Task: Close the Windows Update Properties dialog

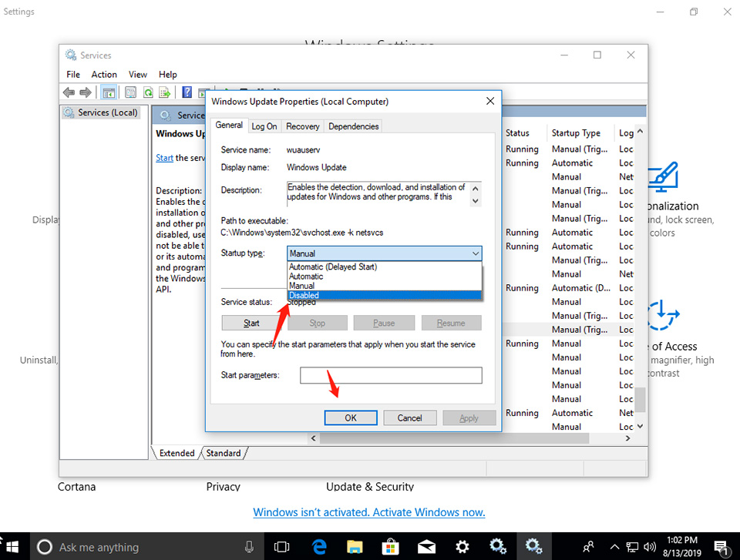Action: point(490,101)
